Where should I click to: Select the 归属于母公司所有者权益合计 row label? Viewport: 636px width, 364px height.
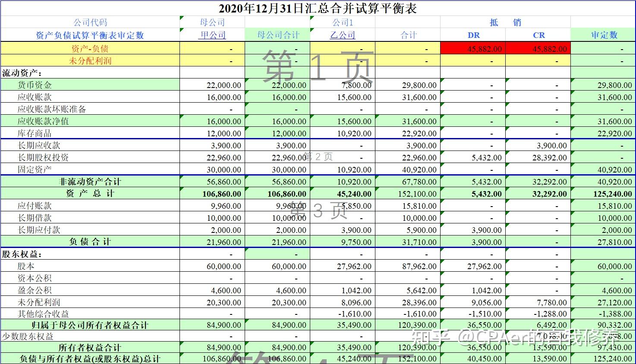pyautogui.click(x=90, y=325)
